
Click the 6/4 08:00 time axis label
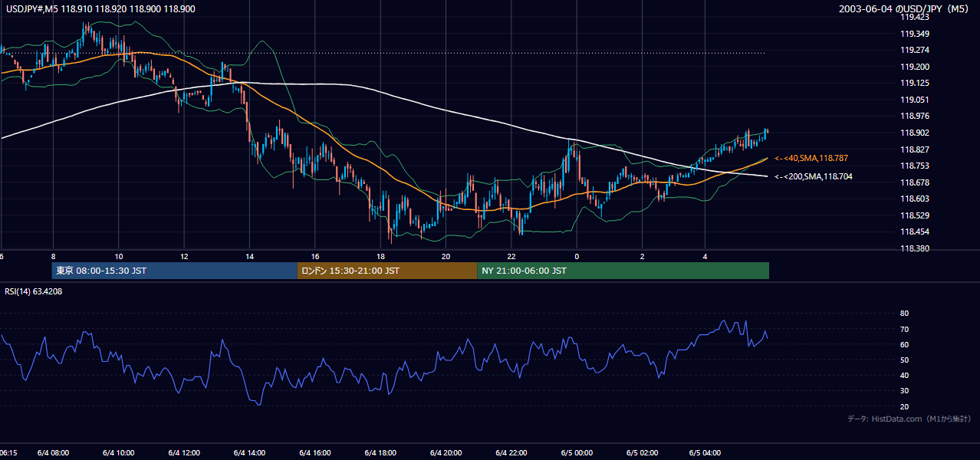click(x=54, y=452)
